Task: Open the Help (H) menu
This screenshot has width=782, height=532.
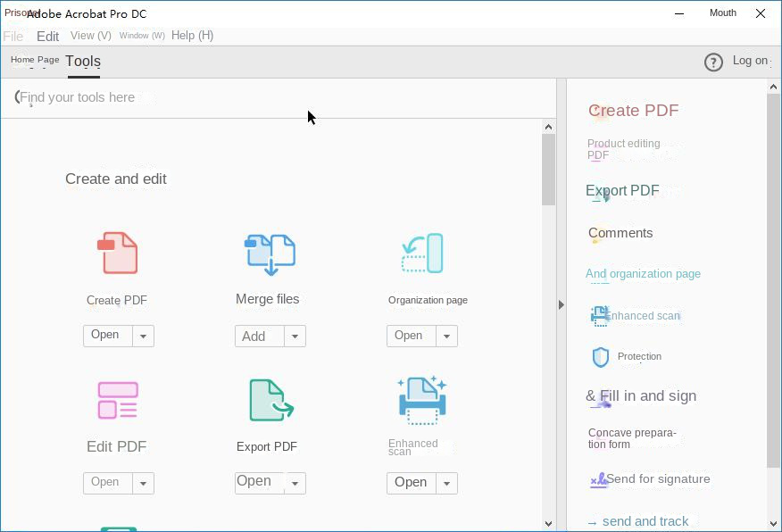Action: pyautogui.click(x=192, y=36)
